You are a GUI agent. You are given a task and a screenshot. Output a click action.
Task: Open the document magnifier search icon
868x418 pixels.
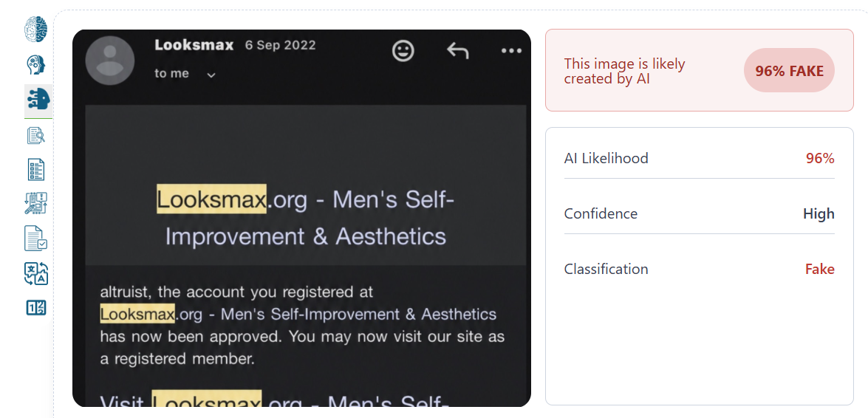(36, 135)
